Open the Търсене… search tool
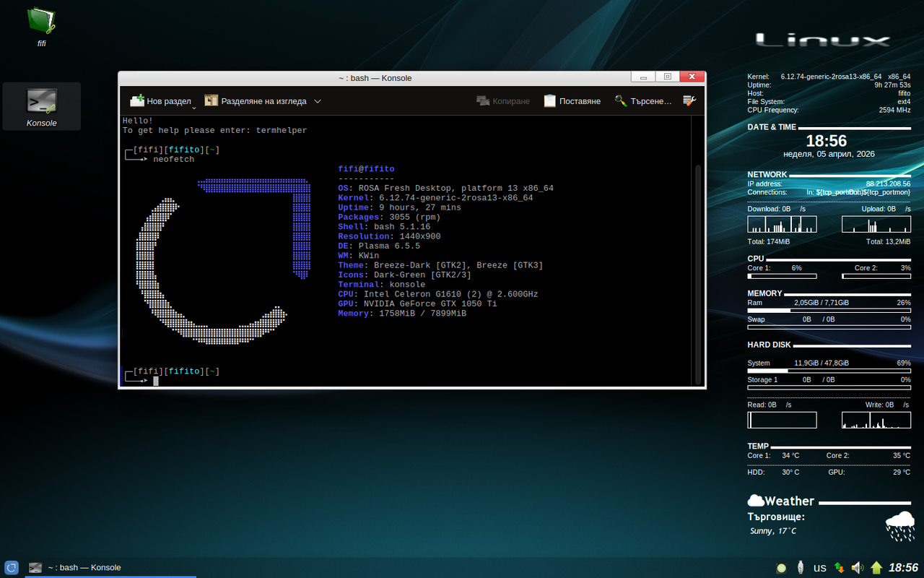Screen dimensions: 924x578 642,101
